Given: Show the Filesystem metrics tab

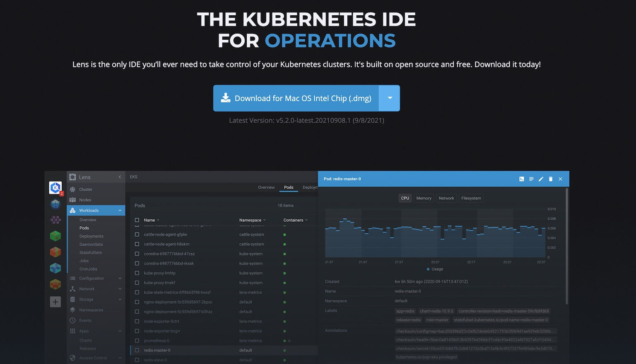Looking at the screenshot, I should [x=471, y=198].
